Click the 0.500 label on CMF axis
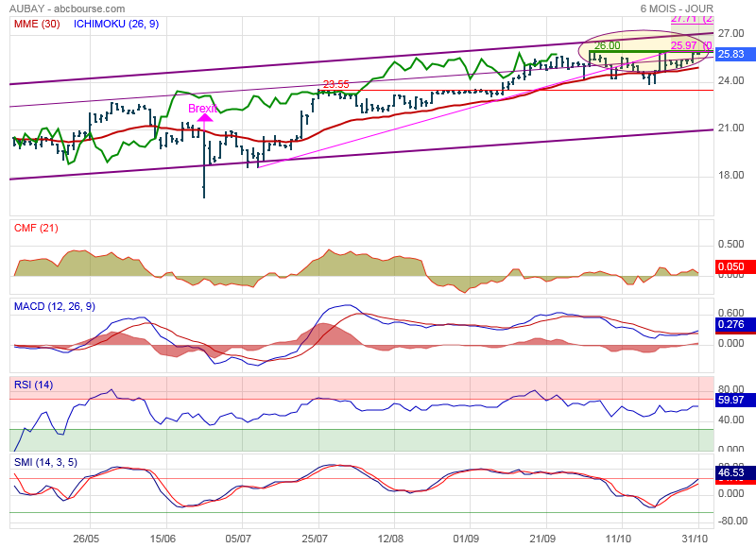756x548 pixels. pos(730,244)
